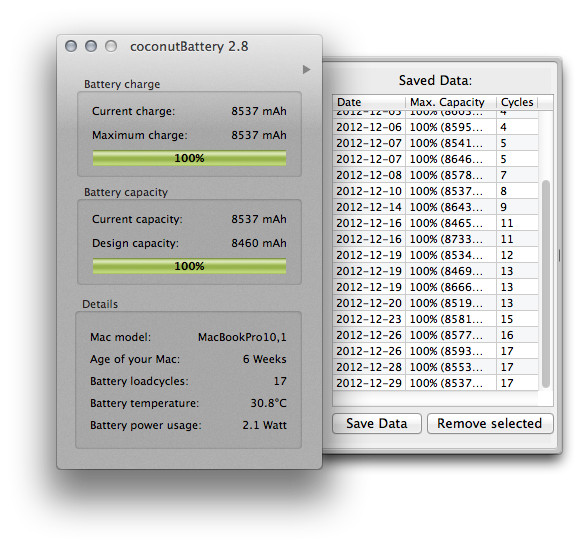Sort saved data by Date column
The height and width of the screenshot is (548, 578).
point(369,102)
